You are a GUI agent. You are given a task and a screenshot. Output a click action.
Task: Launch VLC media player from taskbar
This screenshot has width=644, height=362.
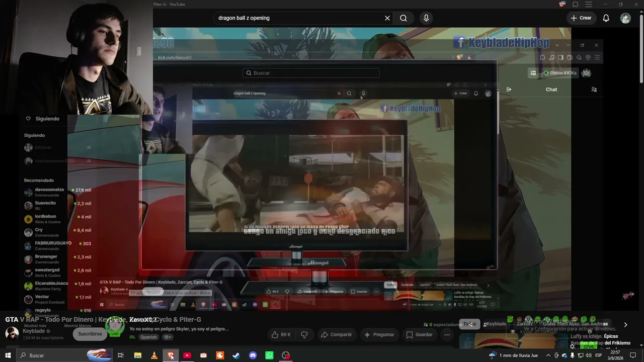[154, 355]
